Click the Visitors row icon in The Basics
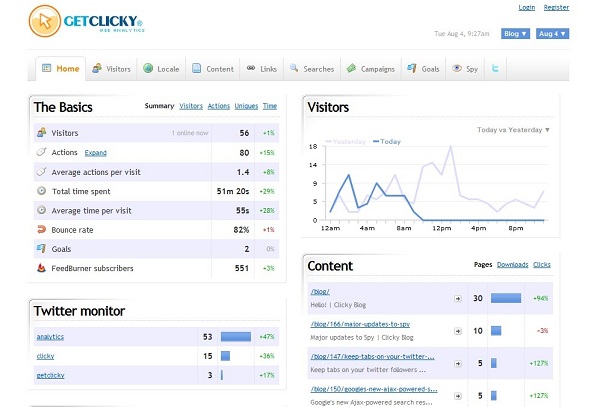This screenshot has width=600, height=407. [41, 132]
